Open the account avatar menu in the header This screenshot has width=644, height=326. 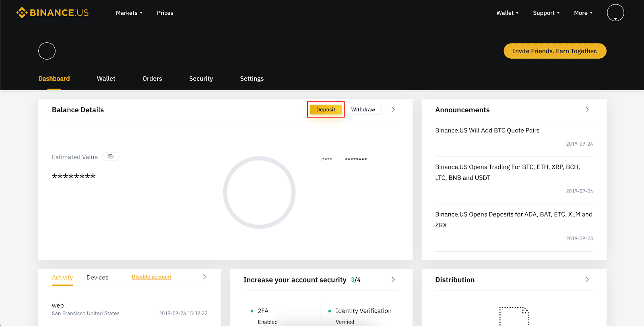coord(615,12)
